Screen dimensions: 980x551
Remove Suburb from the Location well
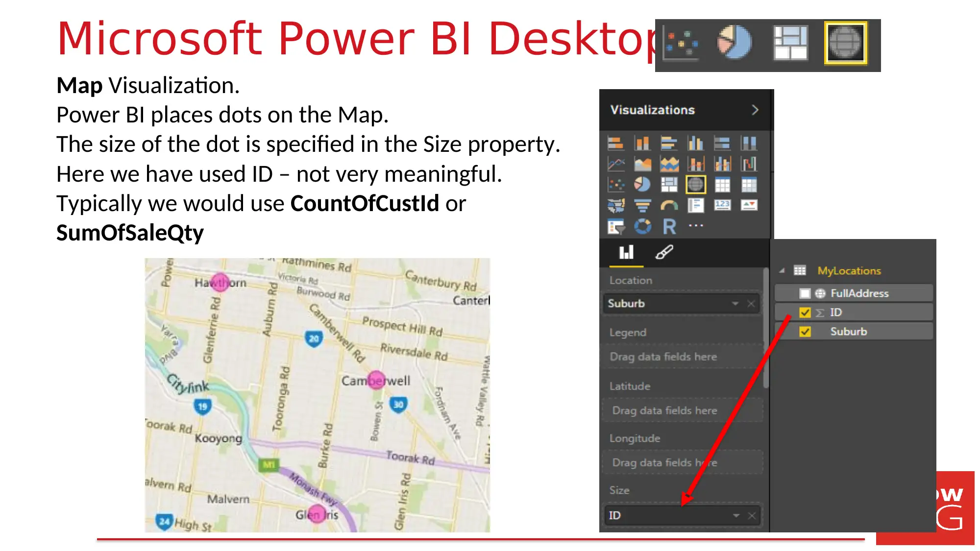coord(751,304)
